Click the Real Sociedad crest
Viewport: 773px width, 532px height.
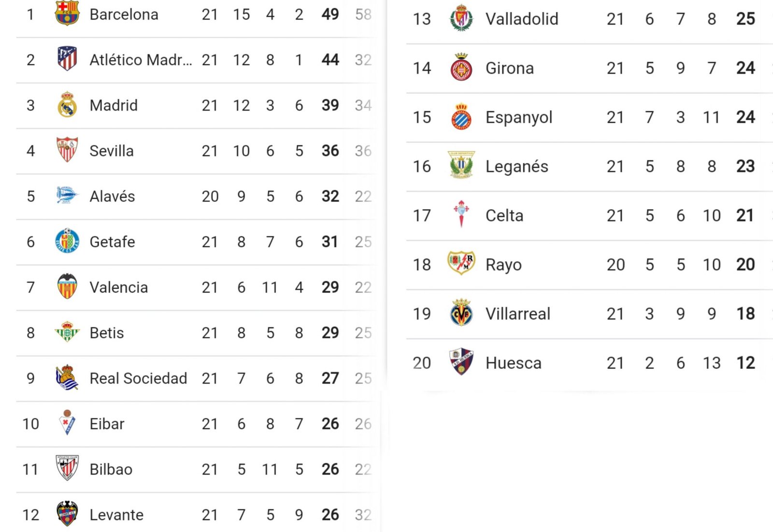coord(67,378)
